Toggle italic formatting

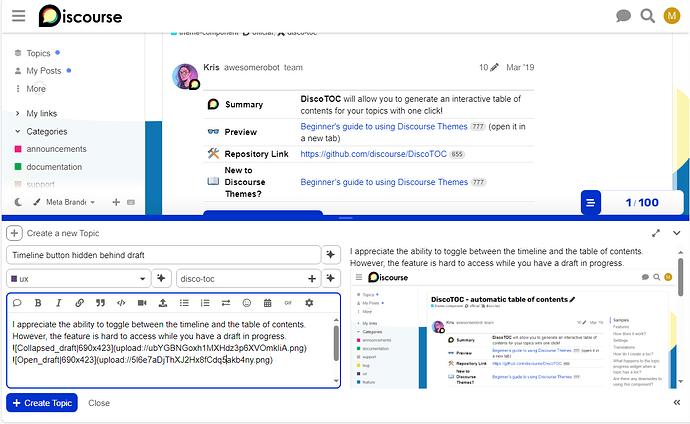59,303
